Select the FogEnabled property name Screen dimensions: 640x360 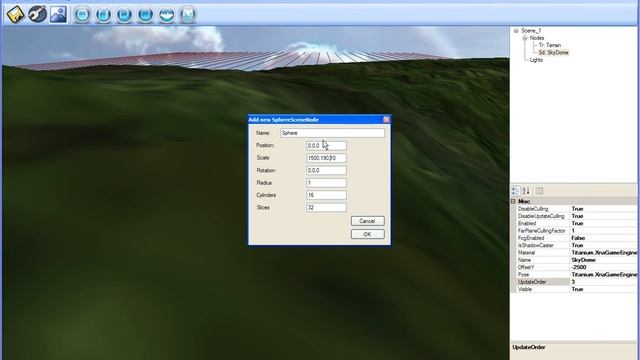click(x=531, y=238)
